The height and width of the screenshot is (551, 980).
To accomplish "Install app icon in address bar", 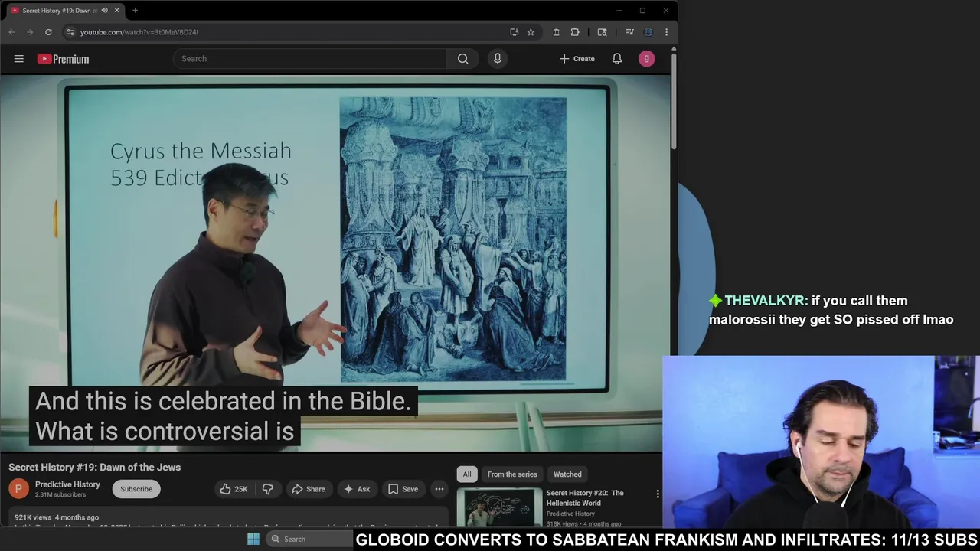I will [514, 32].
